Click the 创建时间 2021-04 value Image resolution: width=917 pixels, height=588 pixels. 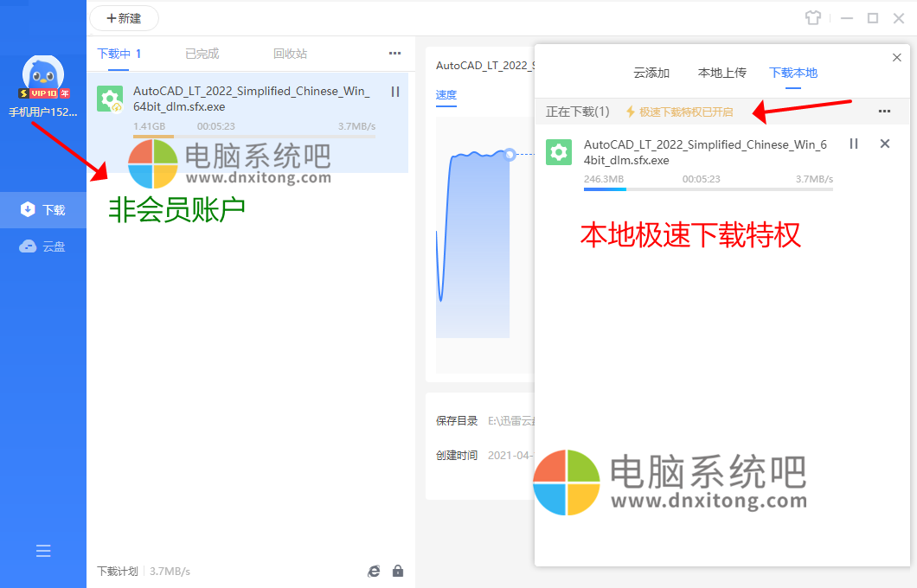(510, 456)
